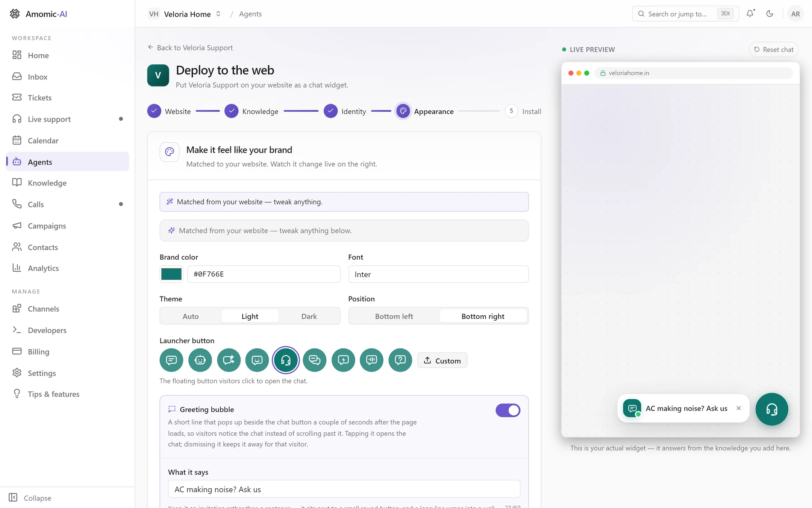Open the chat widget launcher in live preview
The height and width of the screenshot is (508, 812).
(x=772, y=409)
